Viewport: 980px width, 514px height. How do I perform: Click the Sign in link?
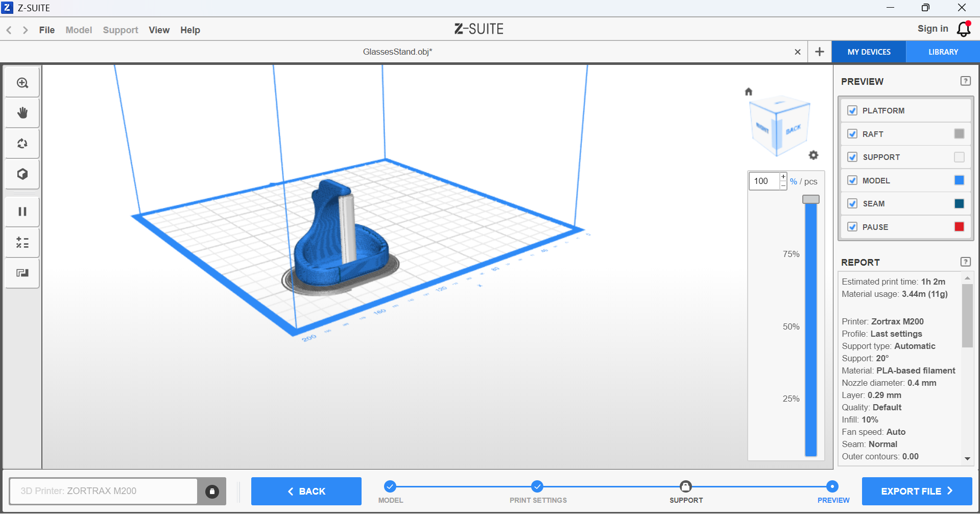coord(933,29)
